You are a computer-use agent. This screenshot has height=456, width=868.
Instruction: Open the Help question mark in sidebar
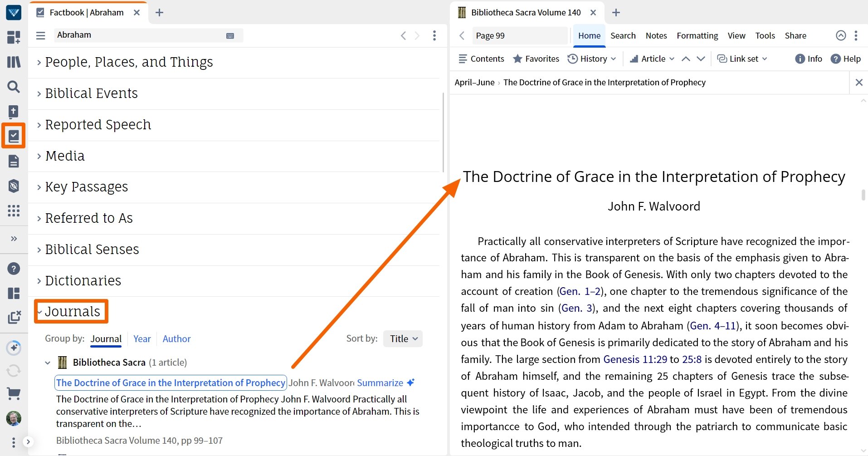14,269
